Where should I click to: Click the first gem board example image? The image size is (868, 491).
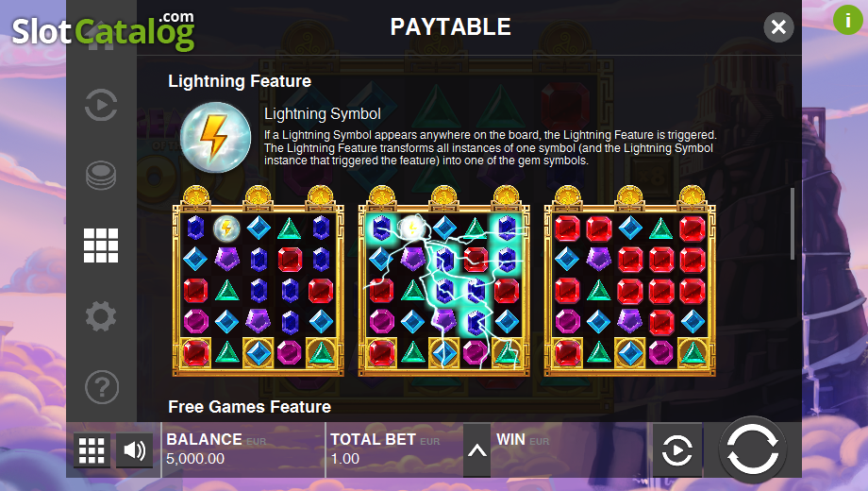[x=258, y=281]
